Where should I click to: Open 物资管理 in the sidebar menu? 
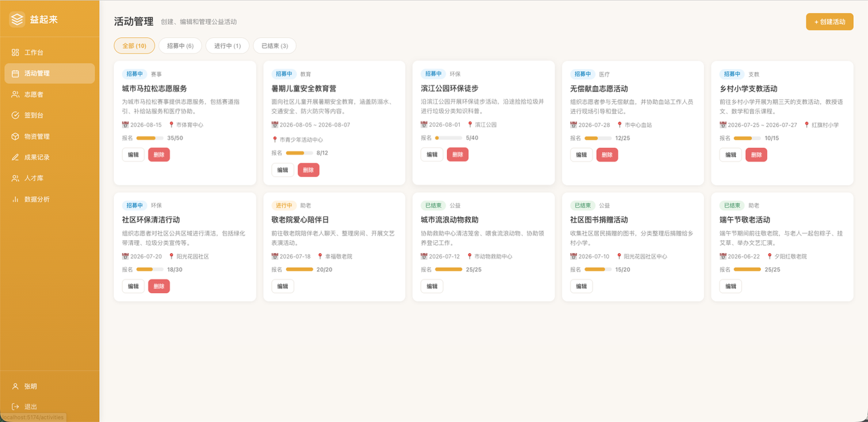tap(50, 136)
